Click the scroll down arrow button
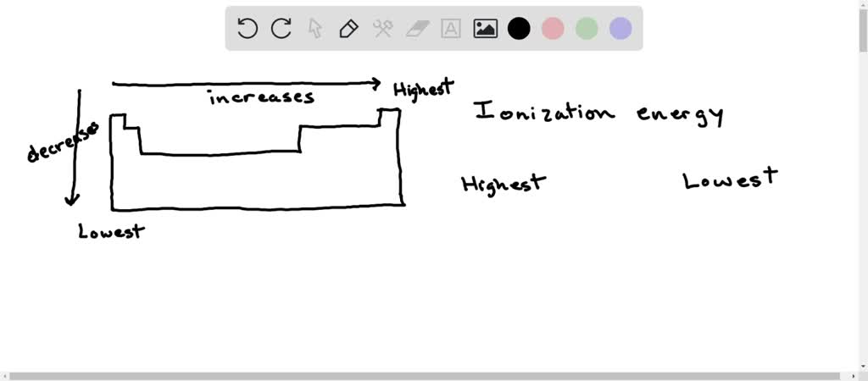 863,366
